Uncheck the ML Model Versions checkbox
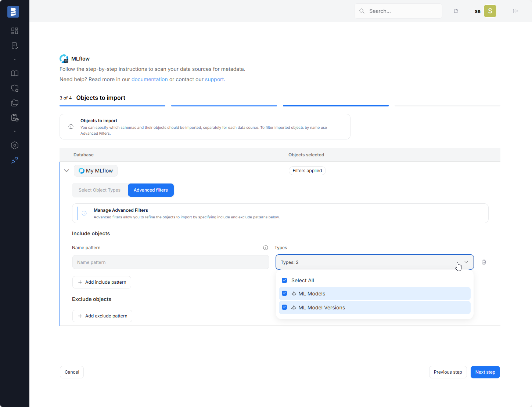 [x=284, y=308]
